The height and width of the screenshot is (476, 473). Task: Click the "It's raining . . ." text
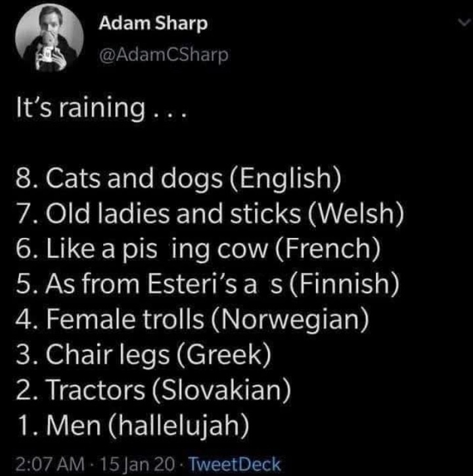click(101, 108)
